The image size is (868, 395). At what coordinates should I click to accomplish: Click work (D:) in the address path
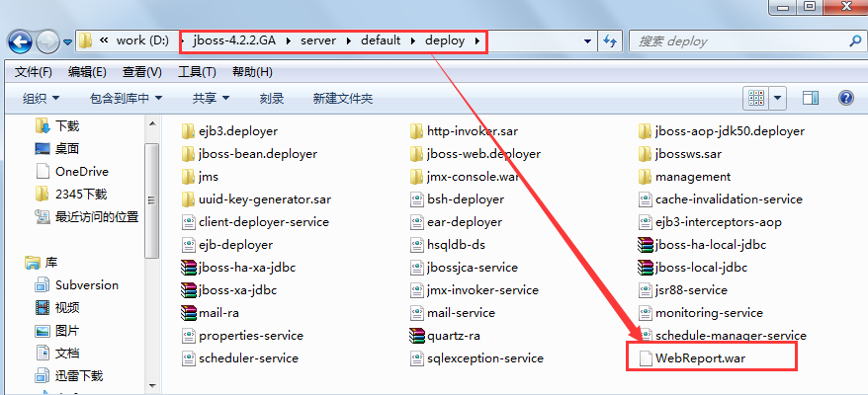tap(142, 40)
